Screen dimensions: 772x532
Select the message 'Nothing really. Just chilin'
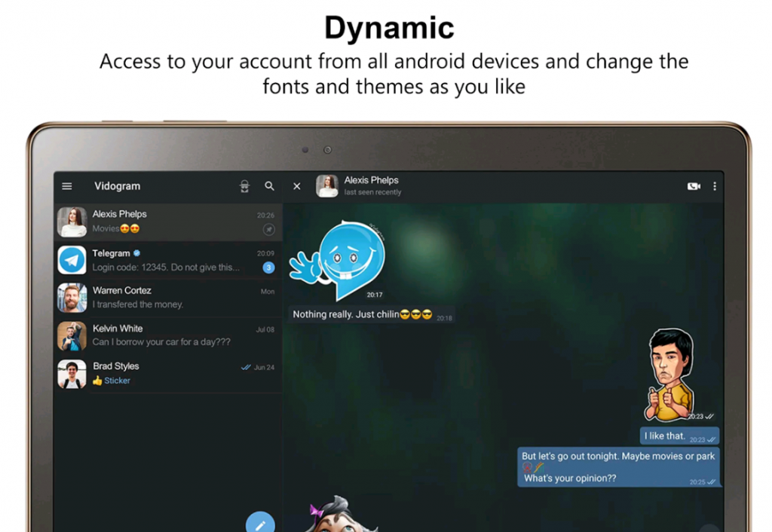(371, 314)
